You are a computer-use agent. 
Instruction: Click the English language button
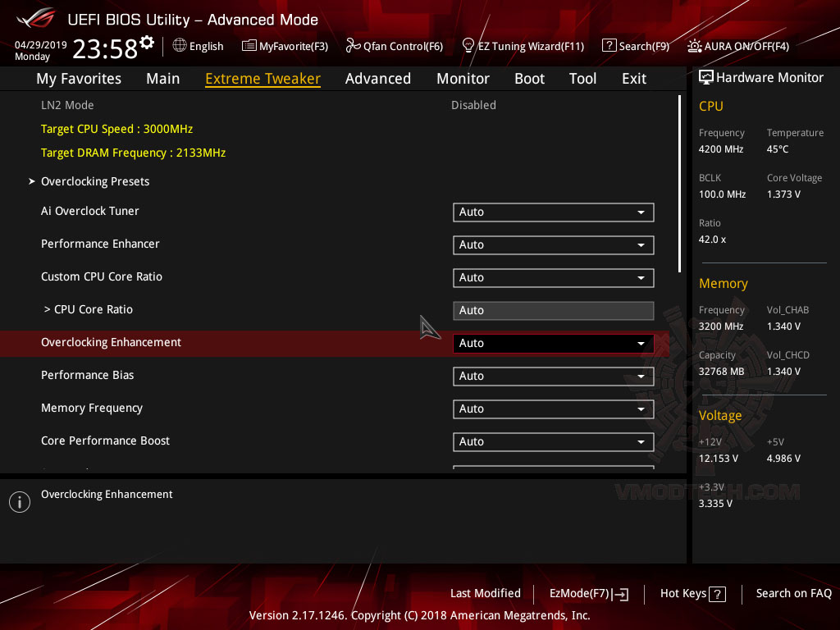pyautogui.click(x=199, y=46)
